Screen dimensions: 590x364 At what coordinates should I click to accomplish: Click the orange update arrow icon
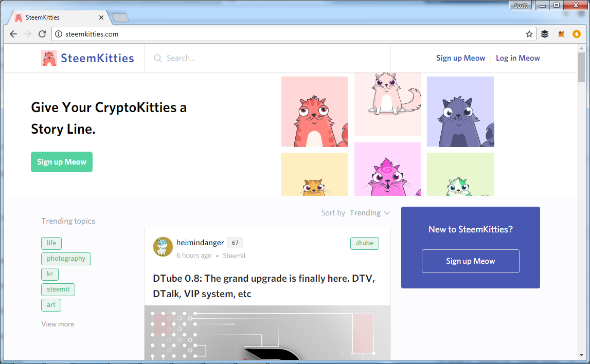577,34
